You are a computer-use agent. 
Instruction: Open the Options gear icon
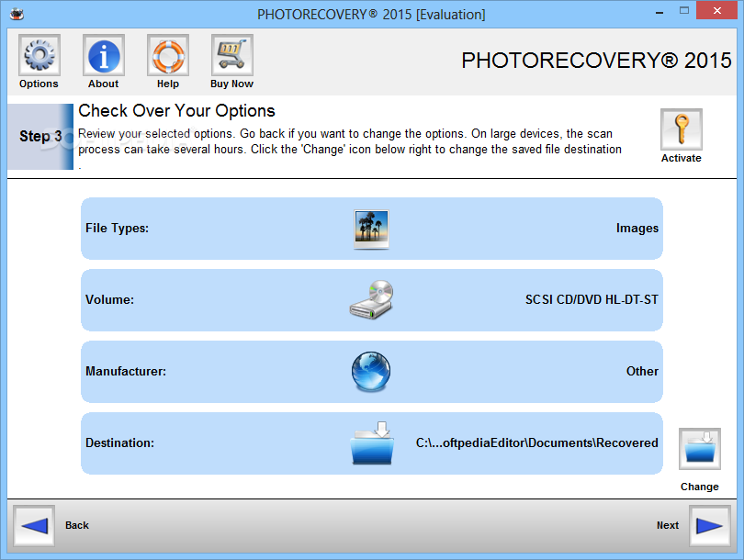(x=39, y=55)
